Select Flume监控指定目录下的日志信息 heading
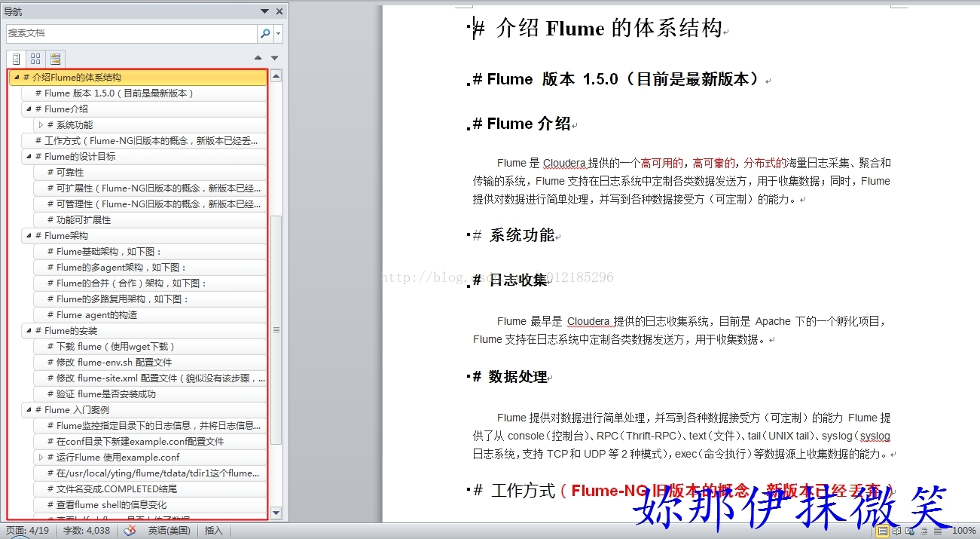Viewport: 980px width, 539px height. click(151, 426)
